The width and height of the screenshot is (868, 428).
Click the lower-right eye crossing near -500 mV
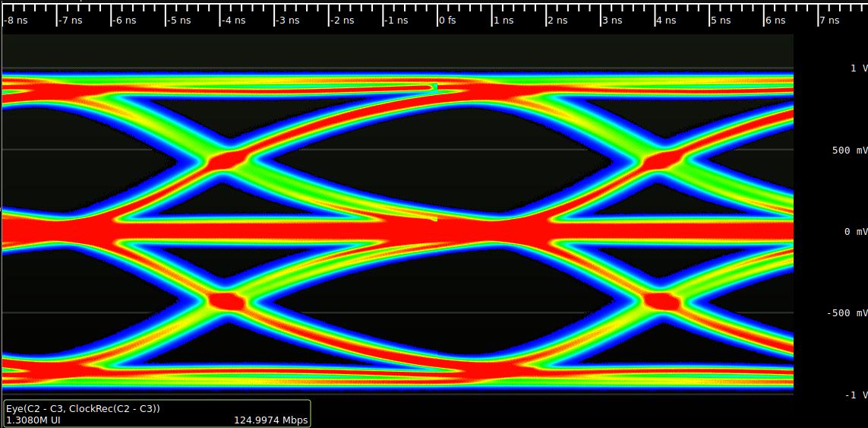(661, 301)
